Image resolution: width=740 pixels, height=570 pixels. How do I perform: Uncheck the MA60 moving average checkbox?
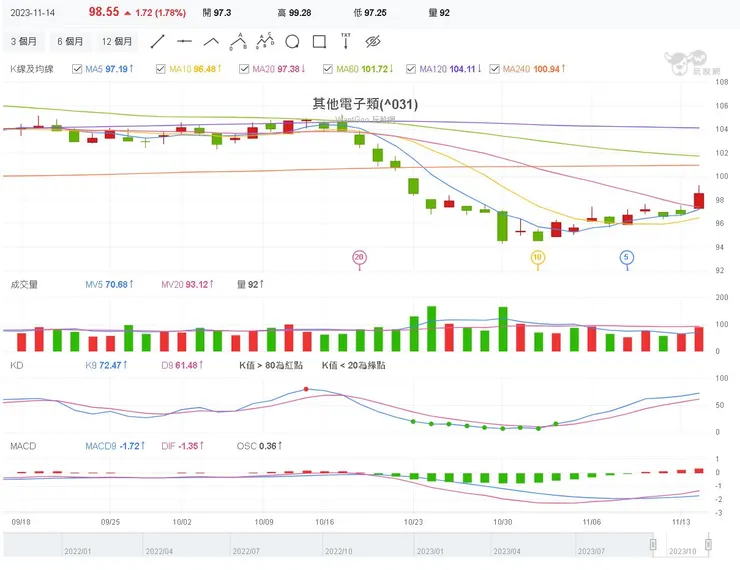328,69
